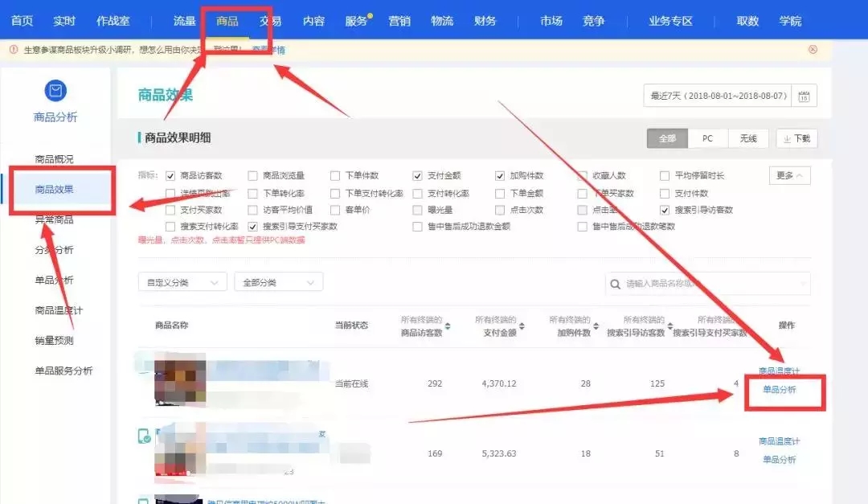
Task: Dismiss the upgrade notice with the × icon
Action: click(813, 49)
